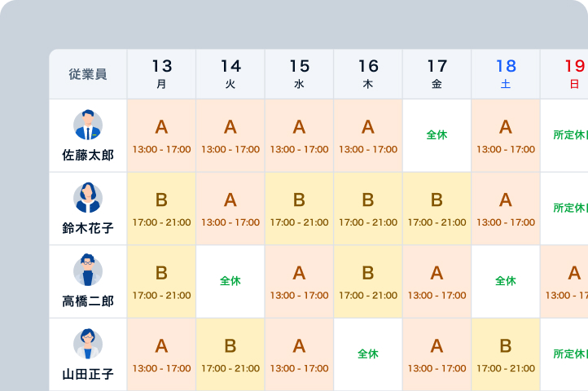
Task: Click 鈴木花子's avatar icon
Action: (88, 198)
